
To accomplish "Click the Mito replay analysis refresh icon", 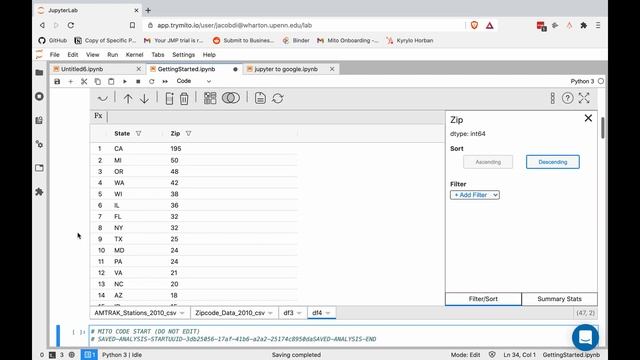I will [278, 98].
